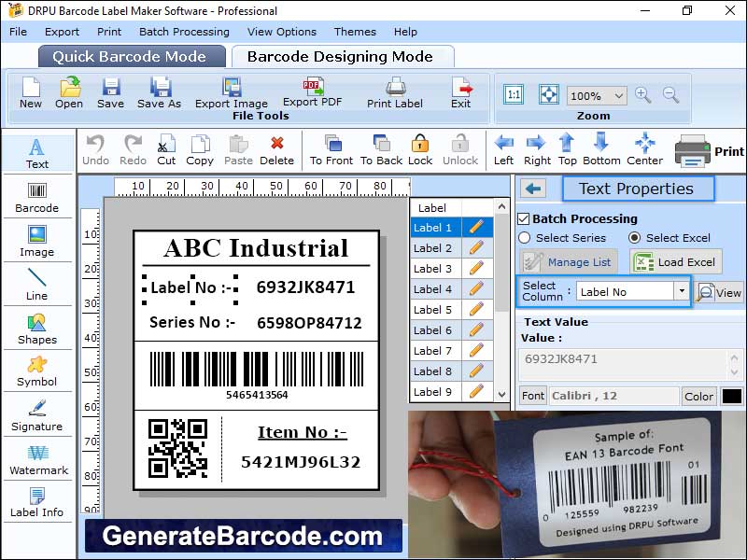
Task: Align object Left
Action: 503,150
